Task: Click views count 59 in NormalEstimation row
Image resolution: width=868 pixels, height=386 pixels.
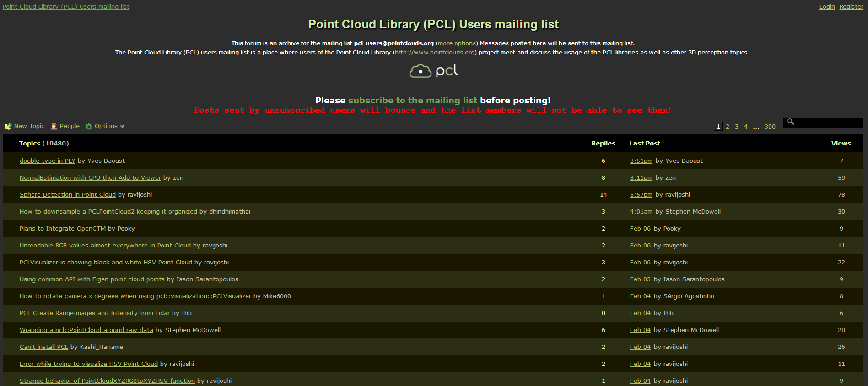Action: (x=841, y=178)
